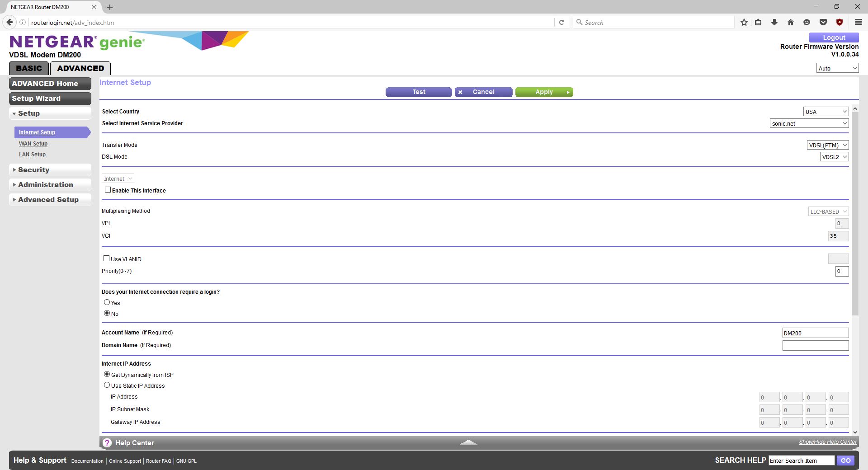
Task: Open ADVANCED Home
Action: coord(50,84)
